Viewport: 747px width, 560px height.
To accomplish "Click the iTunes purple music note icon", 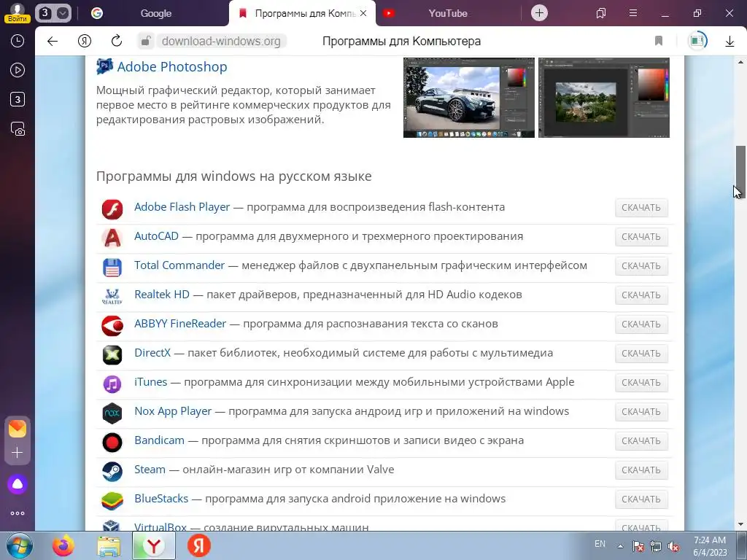I will [112, 384].
